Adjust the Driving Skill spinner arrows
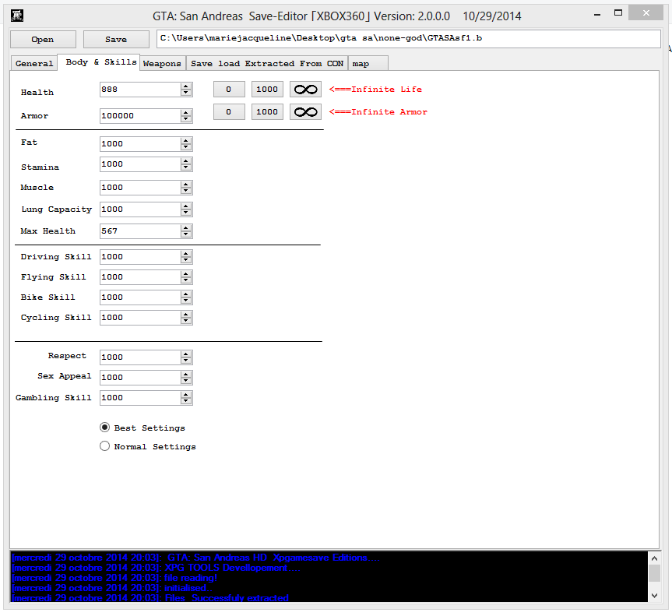672x616 pixels. coord(186,257)
